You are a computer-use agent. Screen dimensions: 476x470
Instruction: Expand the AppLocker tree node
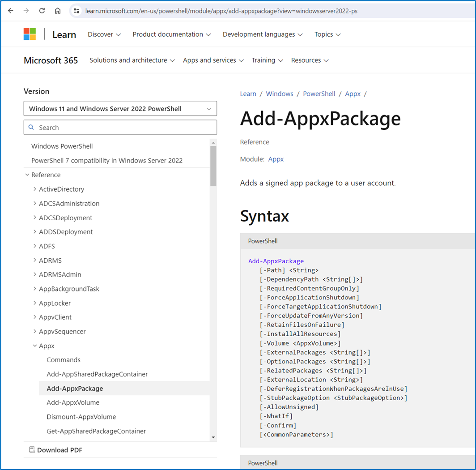click(35, 303)
